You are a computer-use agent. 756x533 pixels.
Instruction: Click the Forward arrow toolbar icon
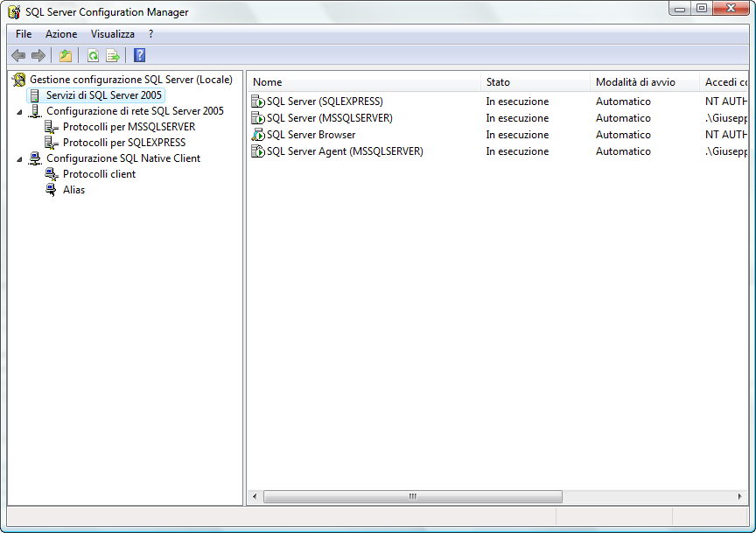[x=38, y=55]
